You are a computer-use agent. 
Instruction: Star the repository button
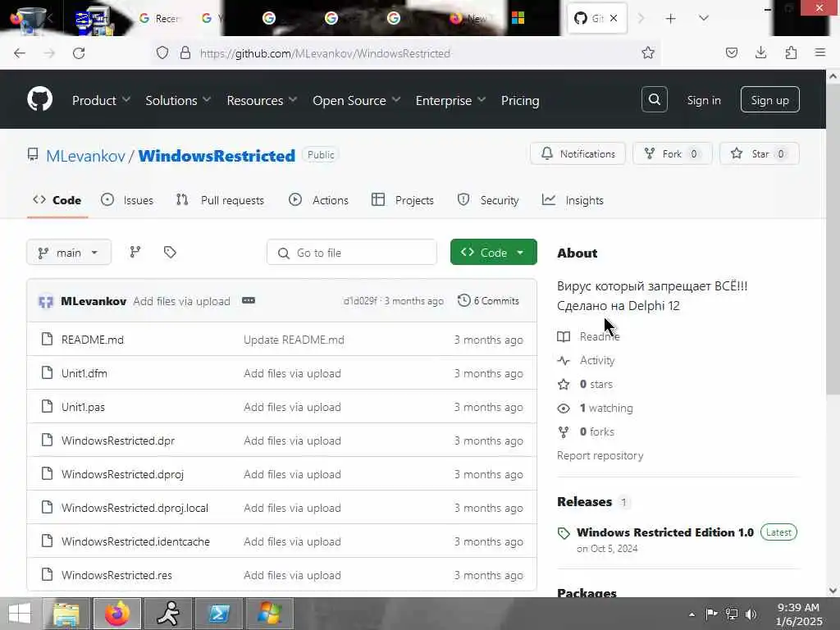point(759,153)
